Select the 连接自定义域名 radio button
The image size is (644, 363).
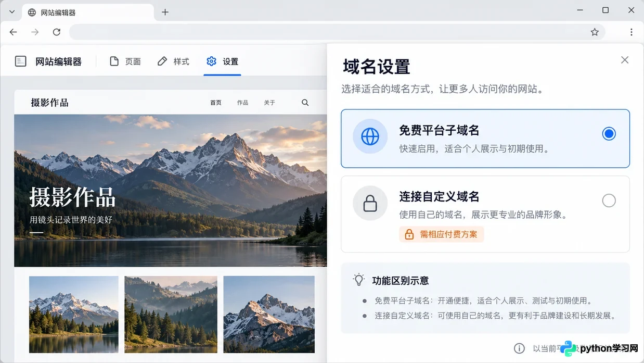(609, 201)
